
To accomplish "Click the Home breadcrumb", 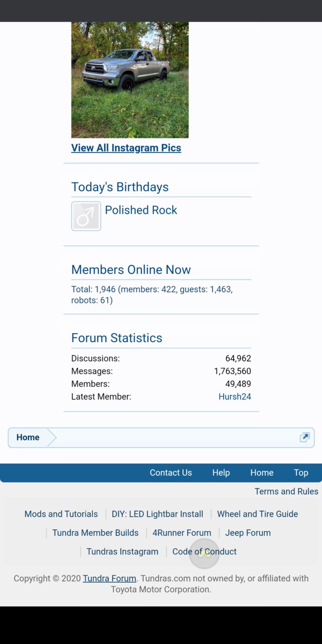I will point(28,438).
